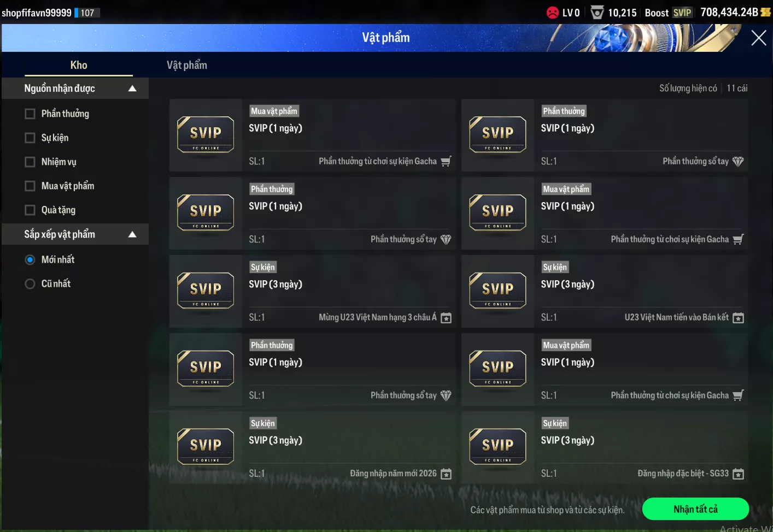Select the Cũ nhất sort radio option
The image size is (773, 532).
coord(30,283)
